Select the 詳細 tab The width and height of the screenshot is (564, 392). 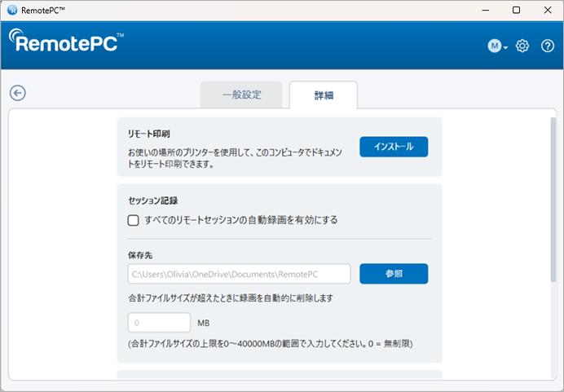324,95
